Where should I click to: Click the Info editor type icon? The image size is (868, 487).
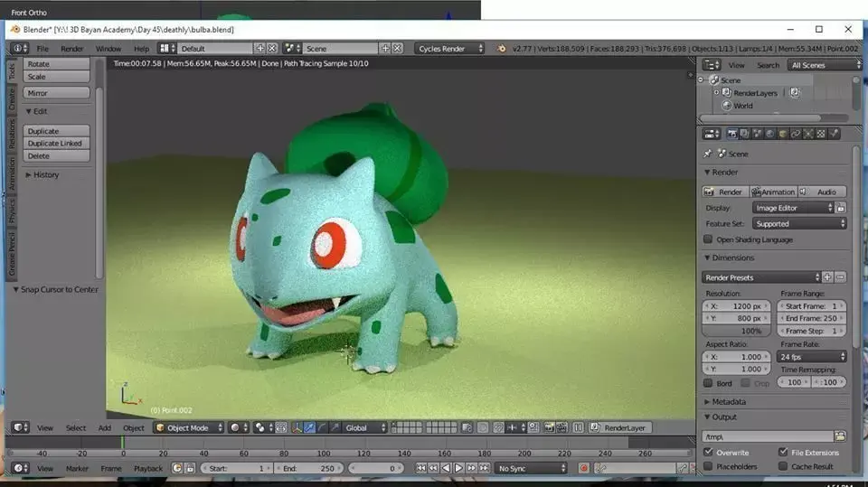[x=19, y=49]
